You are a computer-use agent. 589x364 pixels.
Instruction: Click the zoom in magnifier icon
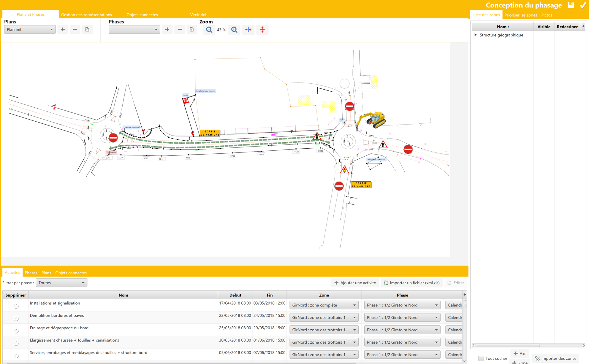[x=234, y=30]
